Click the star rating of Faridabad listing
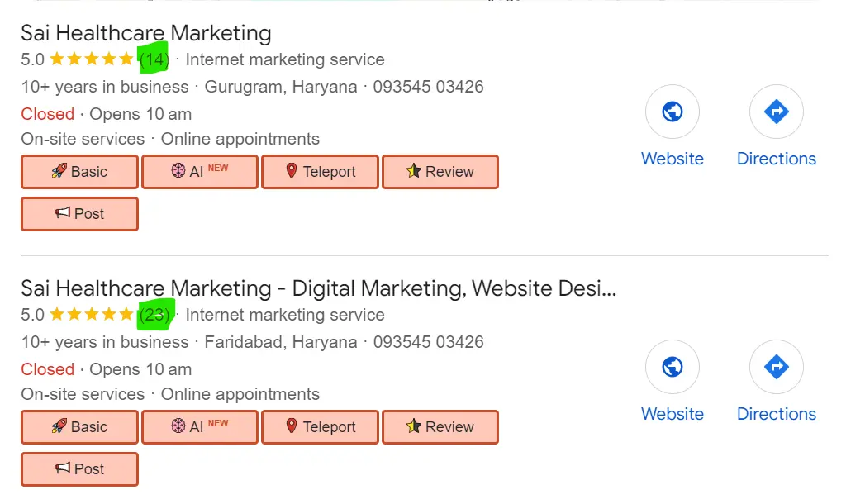This screenshot has width=846, height=504. (x=91, y=314)
